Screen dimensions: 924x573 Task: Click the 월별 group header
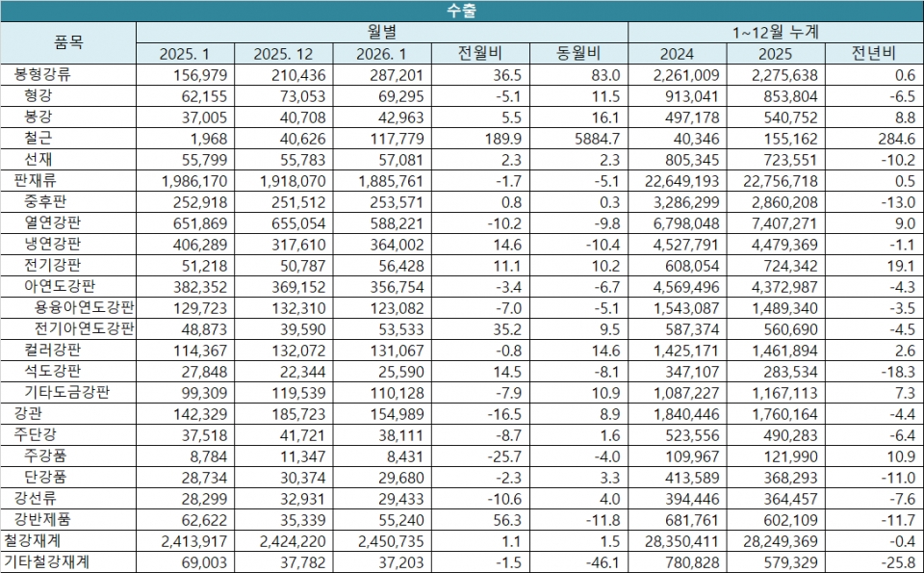point(381,32)
